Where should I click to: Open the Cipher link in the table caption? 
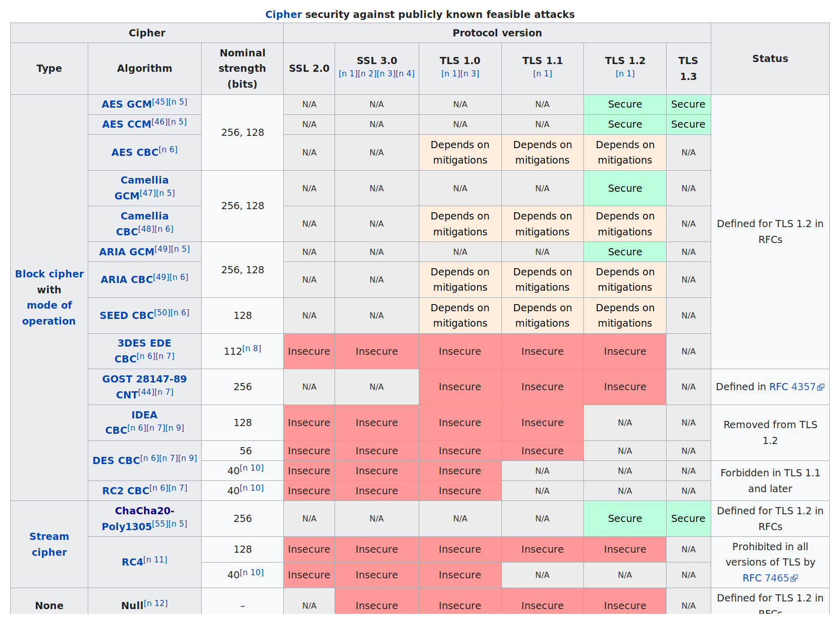pos(283,14)
